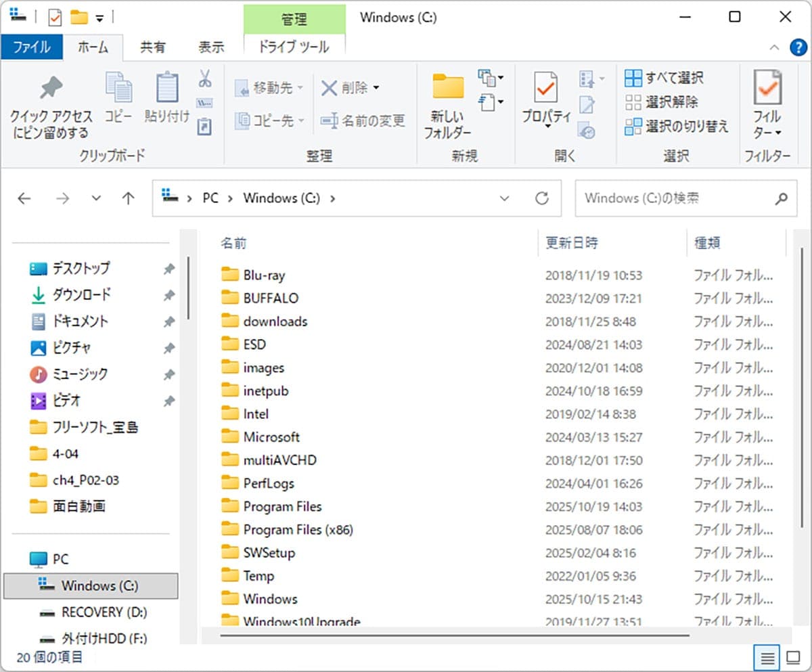Image resolution: width=812 pixels, height=672 pixels.
Task: Open the ファイル (File) menu tab
Action: (32, 47)
